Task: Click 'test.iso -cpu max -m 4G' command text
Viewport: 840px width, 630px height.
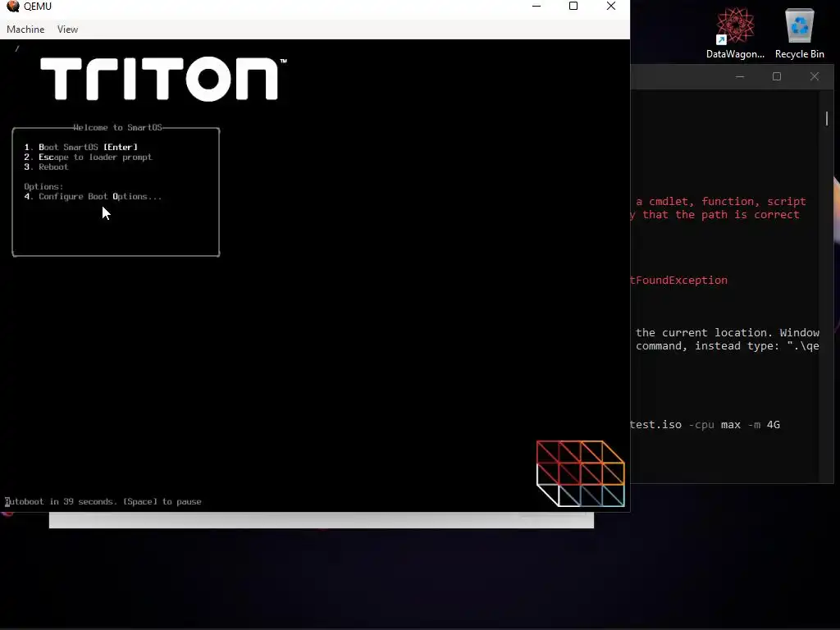Action: [705, 425]
